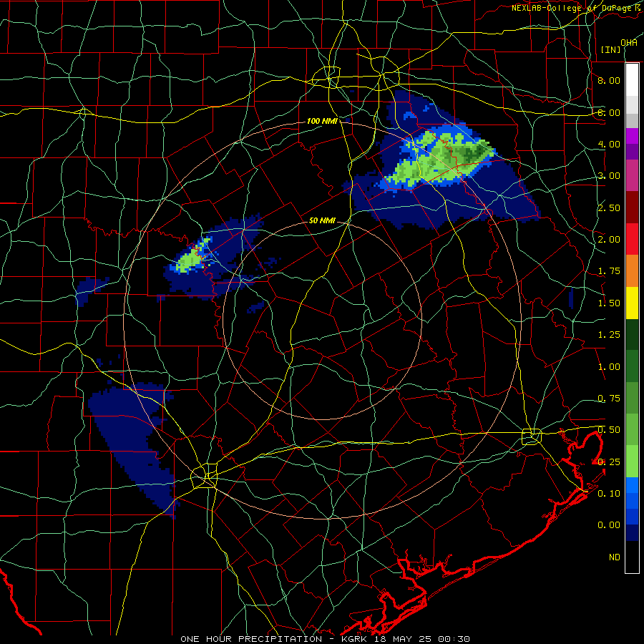This screenshot has width=644, height=644.
Task: Select the orange swatch at 1.75 in legend
Action: (x=632, y=271)
